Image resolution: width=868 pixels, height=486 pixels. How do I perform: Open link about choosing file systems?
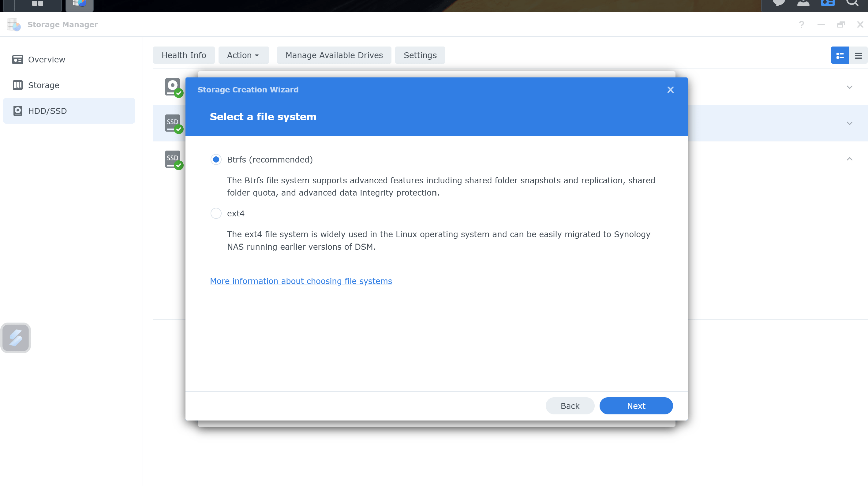301,281
